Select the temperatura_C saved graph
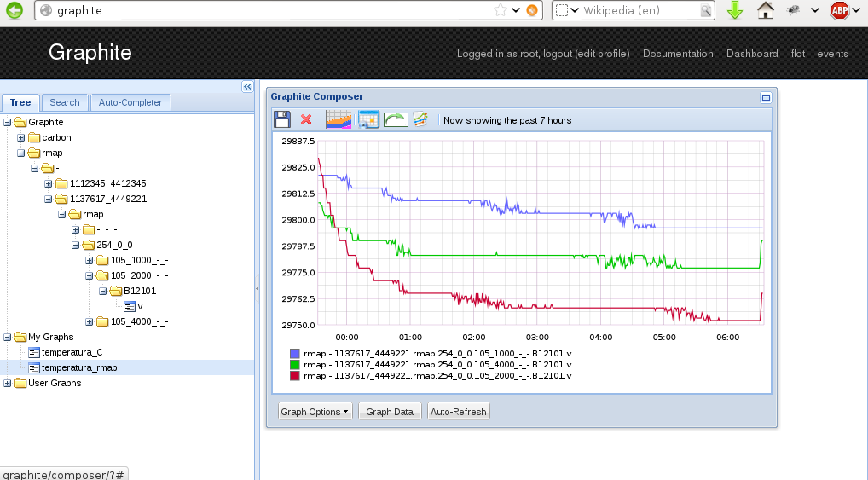The image size is (868, 480). 72,352
